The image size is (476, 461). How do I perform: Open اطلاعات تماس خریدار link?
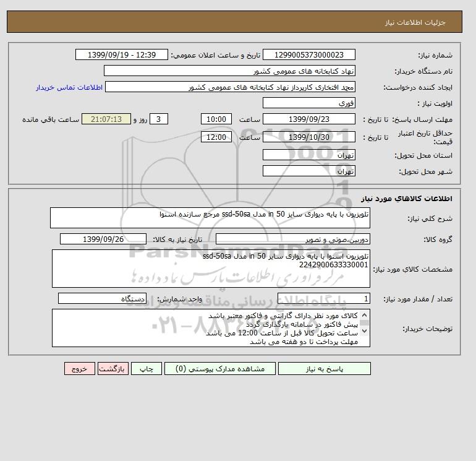click(69, 87)
